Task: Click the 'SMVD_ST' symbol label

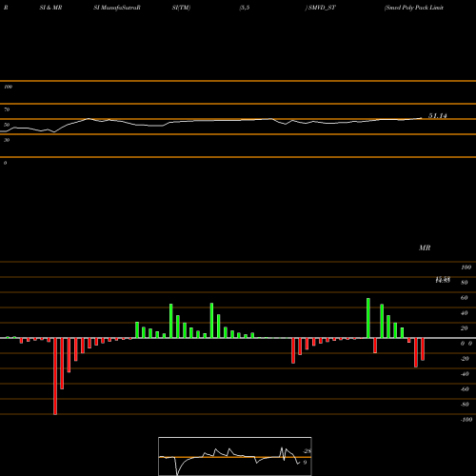Action: [x=322, y=8]
